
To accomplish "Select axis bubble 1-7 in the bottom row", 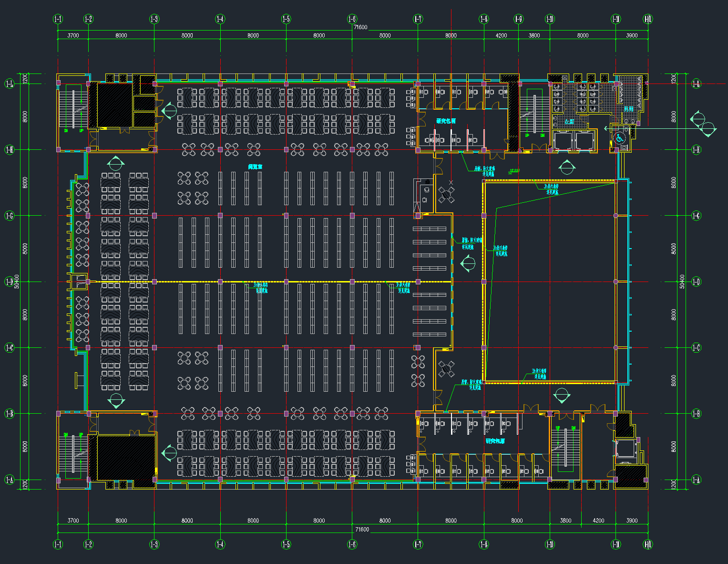I will pyautogui.click(x=418, y=544).
